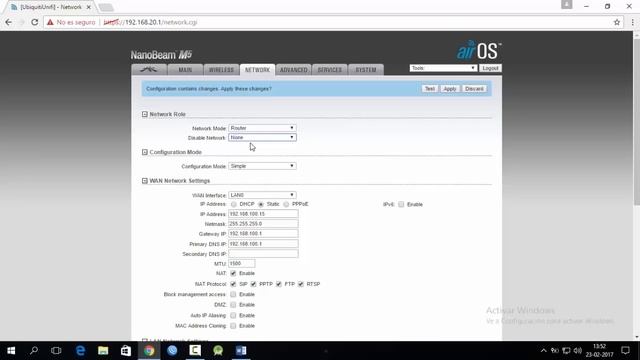Image resolution: width=640 pixels, height=360 pixels.
Task: Open Chrome menu three dots
Action: pos(632,22)
